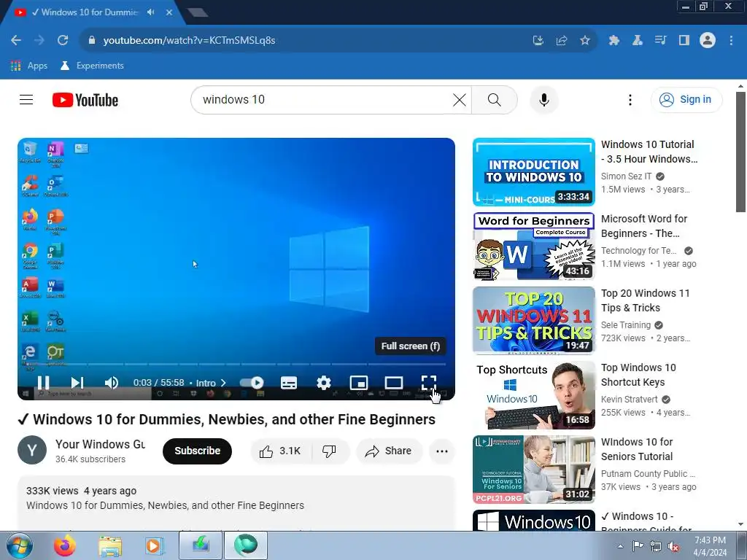Switch to theater mode
The width and height of the screenshot is (747, 560).
pos(393,382)
